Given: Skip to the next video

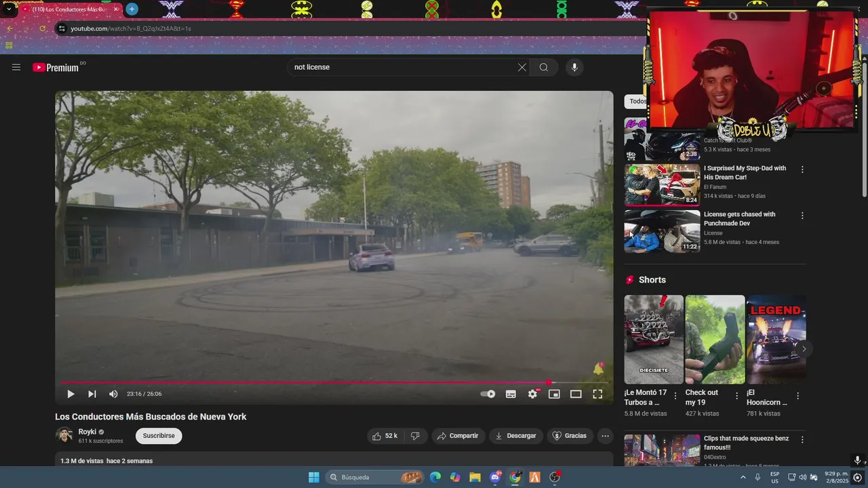Looking at the screenshot, I should click(x=92, y=394).
